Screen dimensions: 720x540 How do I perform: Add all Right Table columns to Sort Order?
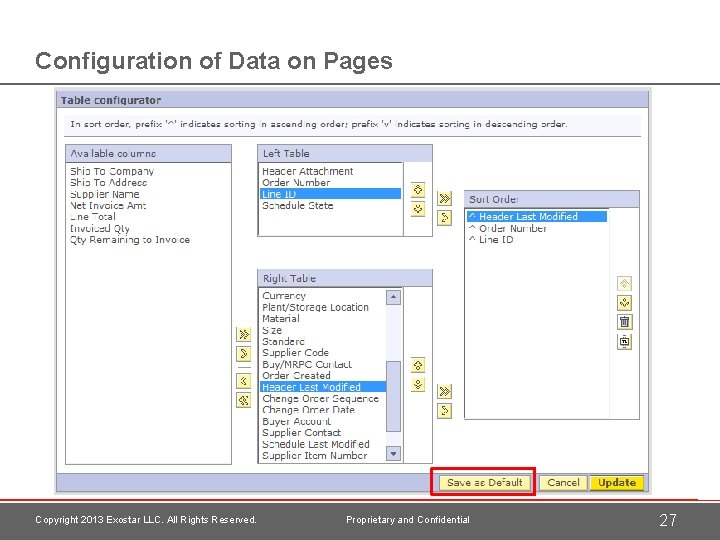[444, 391]
